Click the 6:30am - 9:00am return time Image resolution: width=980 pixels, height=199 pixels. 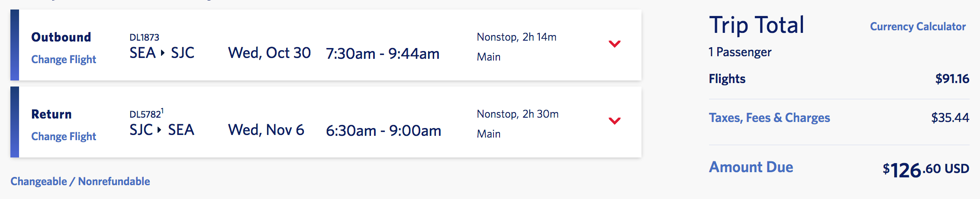[384, 131]
